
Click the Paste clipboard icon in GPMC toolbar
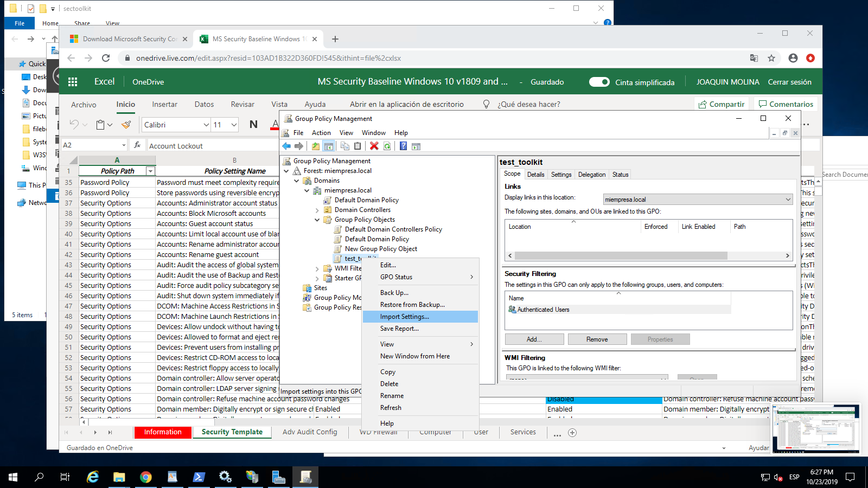pyautogui.click(x=358, y=146)
